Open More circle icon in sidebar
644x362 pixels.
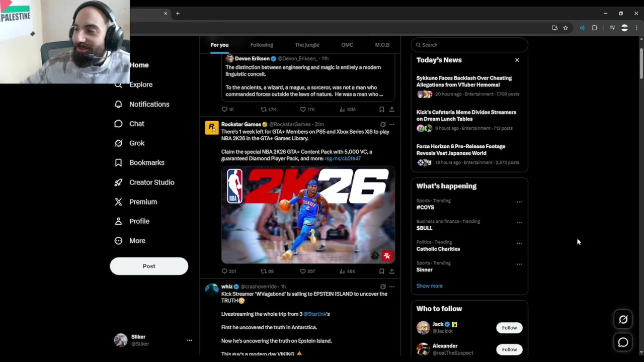(x=118, y=241)
